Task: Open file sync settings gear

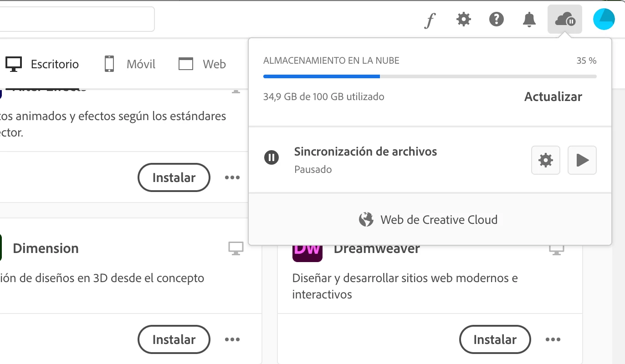Action: [546, 160]
